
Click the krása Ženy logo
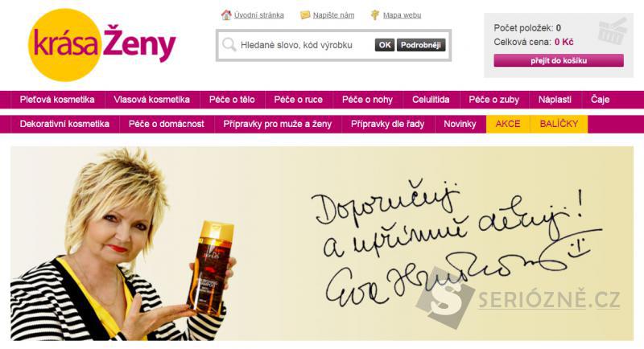pos(102,45)
